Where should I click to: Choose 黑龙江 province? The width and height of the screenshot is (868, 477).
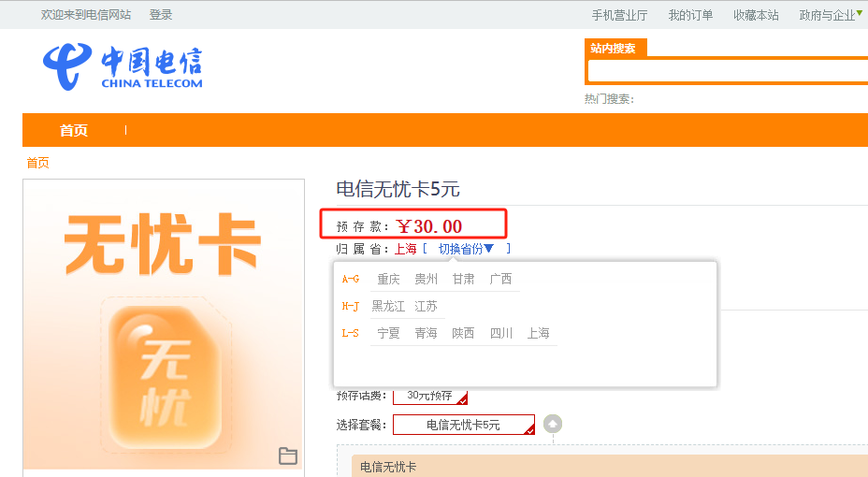(388, 306)
